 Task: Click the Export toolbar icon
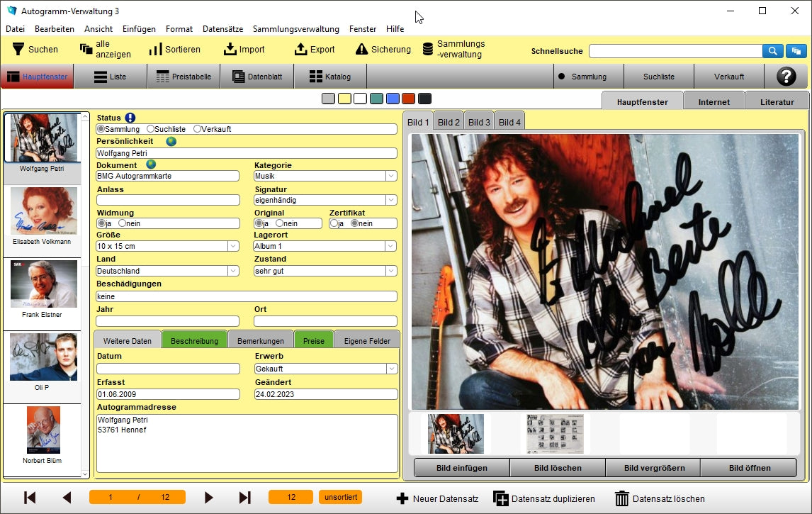click(x=300, y=49)
